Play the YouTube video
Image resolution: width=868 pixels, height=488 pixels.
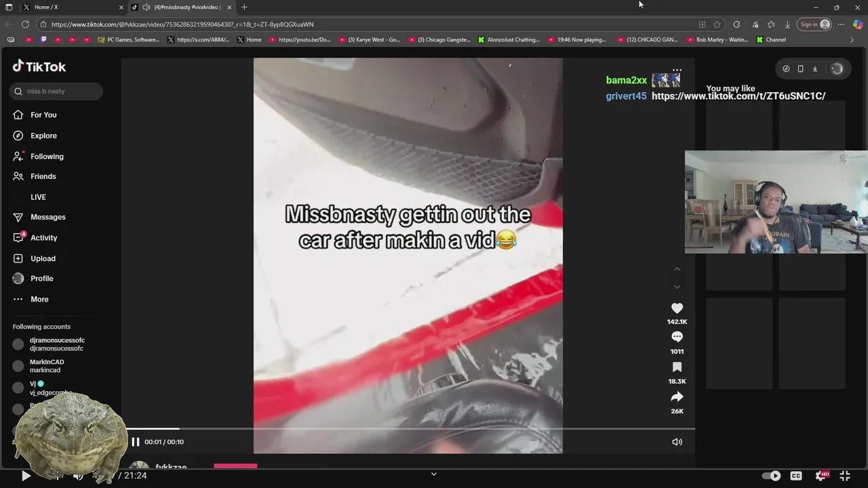26,476
